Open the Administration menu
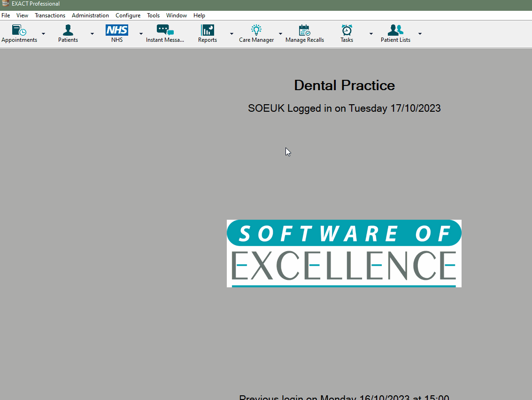Screen dimensions: 532x400 [x=90, y=15]
